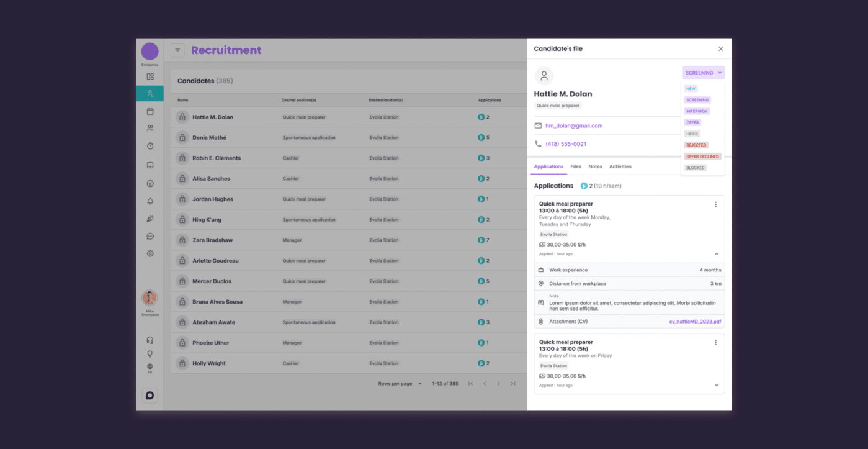Open the settings gear in the sidebar

[150, 253]
